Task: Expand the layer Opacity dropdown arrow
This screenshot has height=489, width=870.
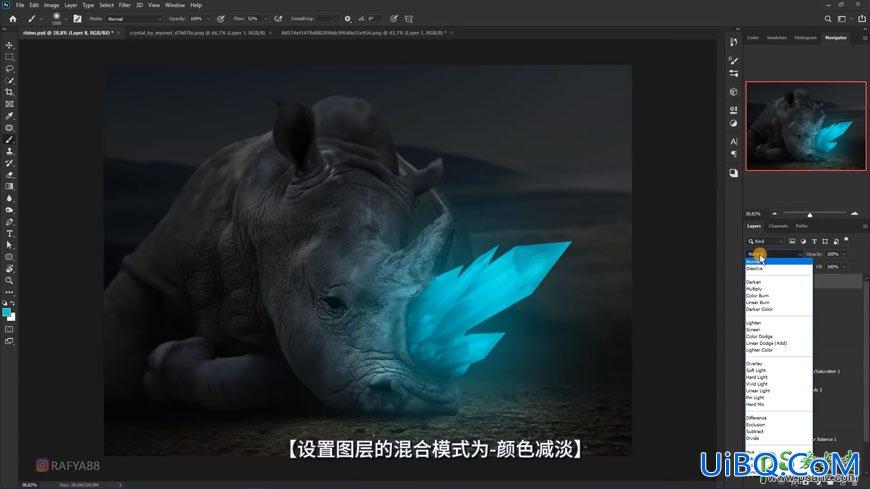Action: click(844, 254)
